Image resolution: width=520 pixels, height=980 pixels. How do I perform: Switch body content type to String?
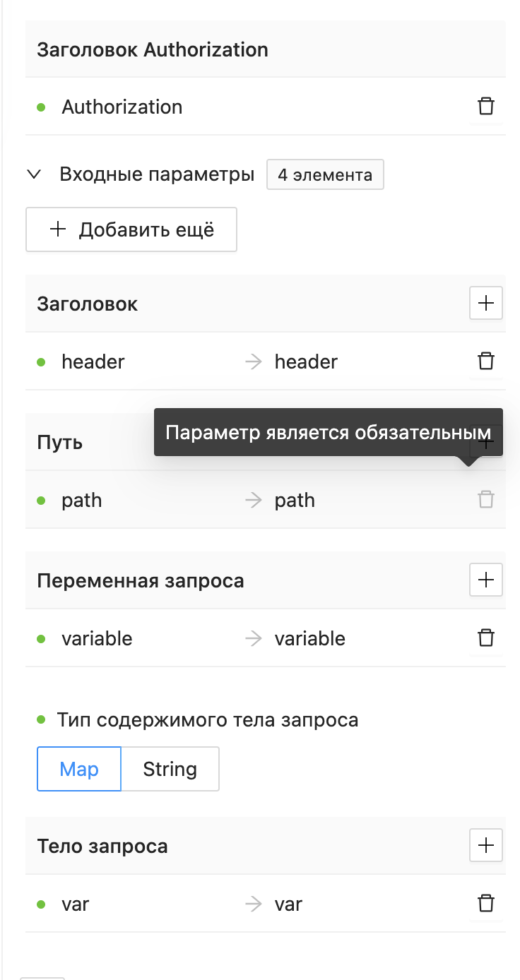170,768
